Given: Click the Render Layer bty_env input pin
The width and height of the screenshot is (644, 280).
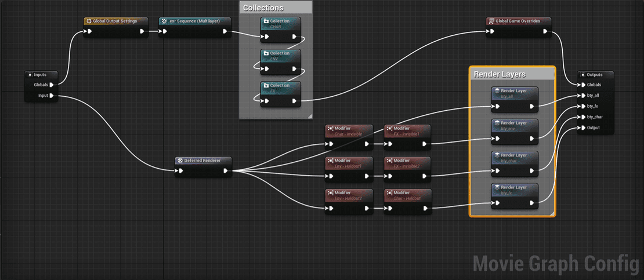Looking at the screenshot, I should click(497, 139).
